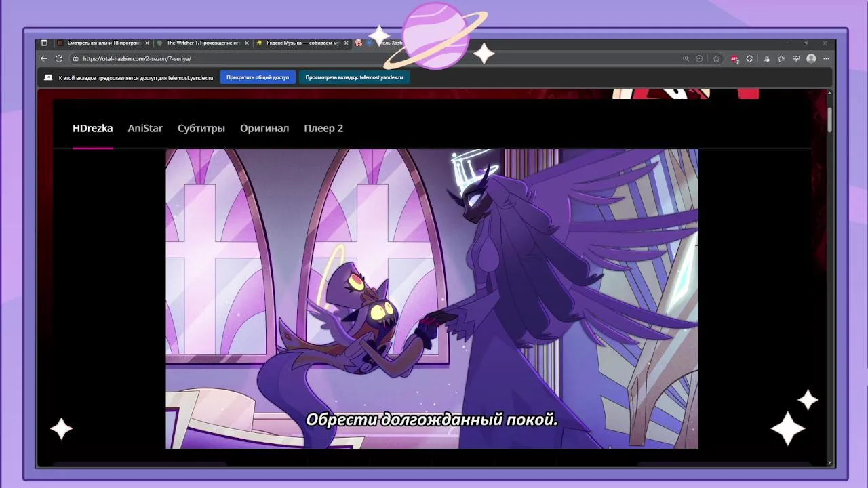Viewport: 868px width, 488px height.
Task: Switch to the 'Яндекс Музыка' browser tab
Action: coord(302,43)
